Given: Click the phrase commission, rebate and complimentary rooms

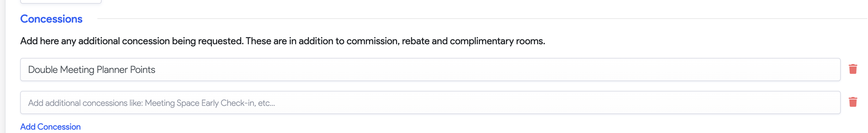Looking at the screenshot, I should click(x=445, y=41).
